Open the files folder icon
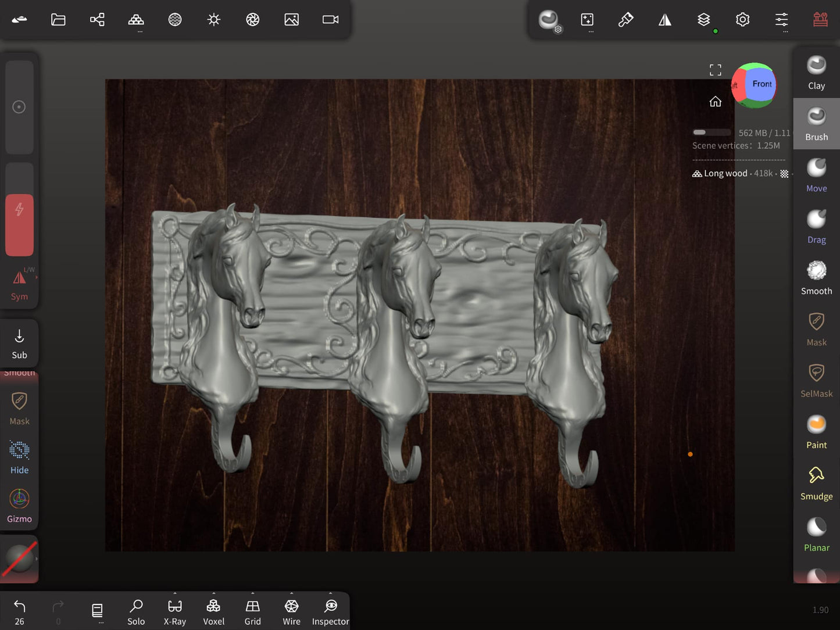The image size is (840, 630). coord(58,20)
